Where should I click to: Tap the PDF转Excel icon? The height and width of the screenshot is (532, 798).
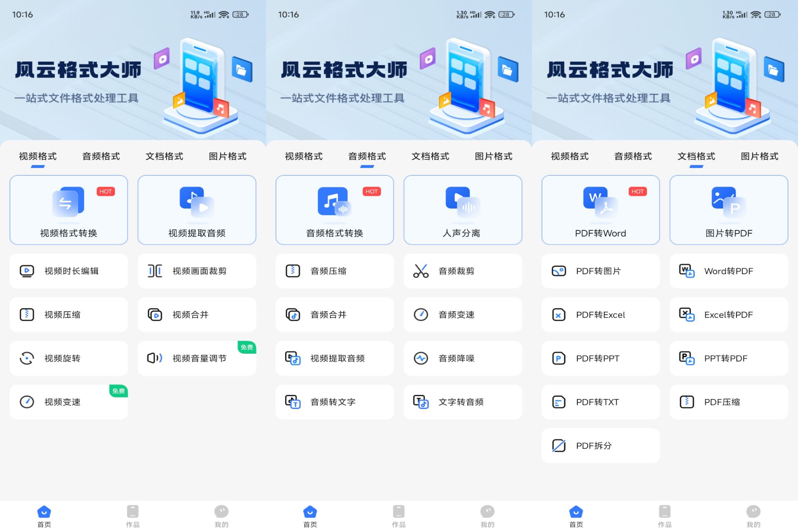(559, 315)
